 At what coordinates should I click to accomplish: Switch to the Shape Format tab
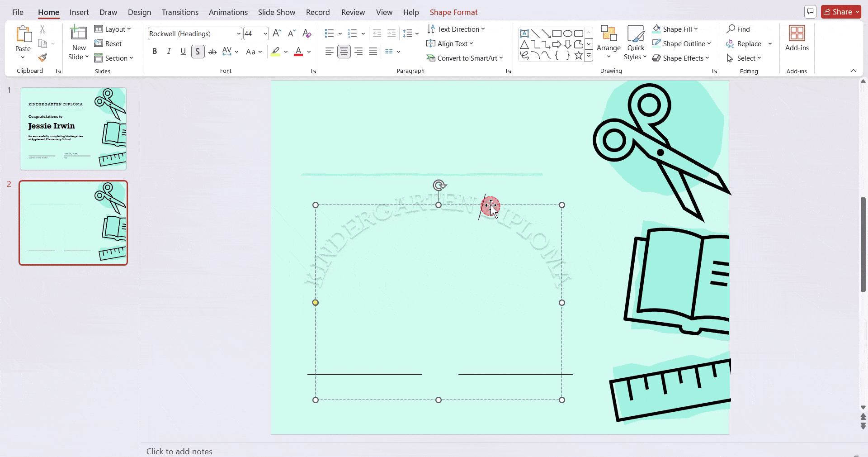[x=453, y=12]
